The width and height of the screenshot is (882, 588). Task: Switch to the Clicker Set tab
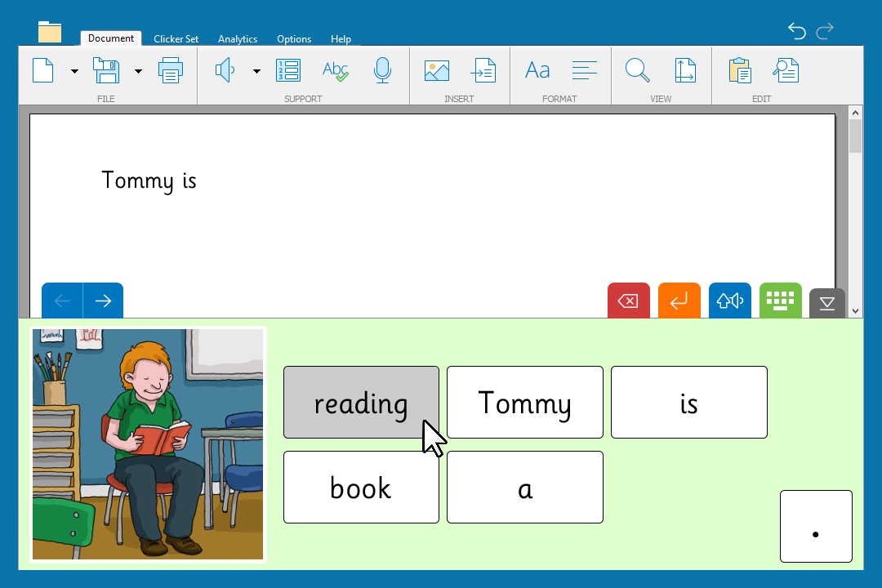(x=176, y=39)
